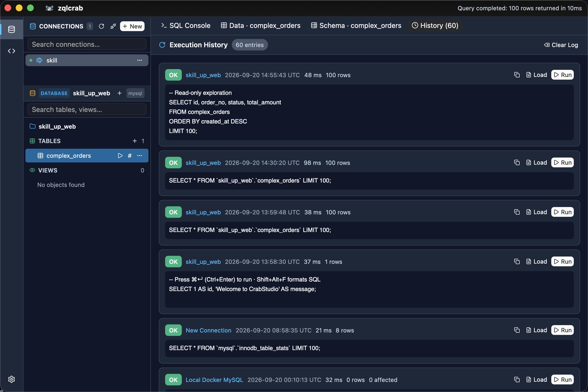Image resolution: width=588 pixels, height=392 pixels.
Task: Focus the Search connections field
Action: [x=87, y=44]
